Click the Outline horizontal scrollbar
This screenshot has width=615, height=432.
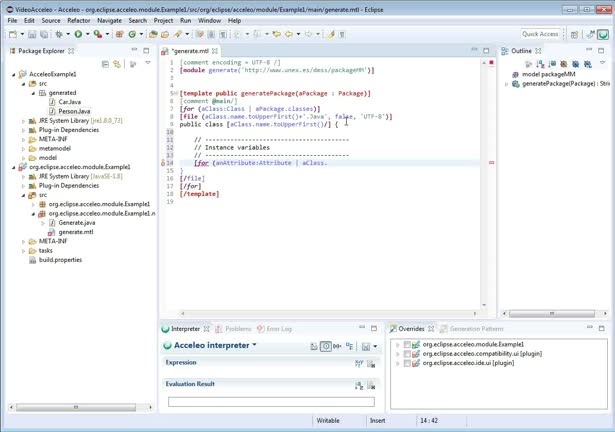551,314
